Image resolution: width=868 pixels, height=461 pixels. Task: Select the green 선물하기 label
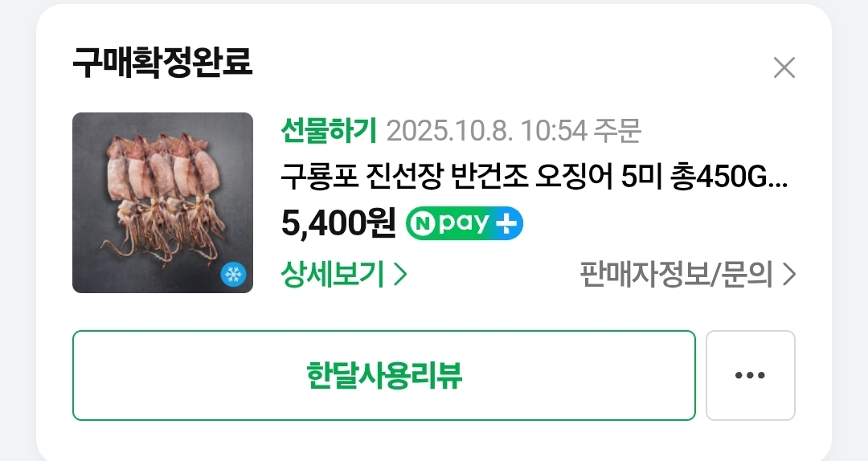click(x=328, y=131)
